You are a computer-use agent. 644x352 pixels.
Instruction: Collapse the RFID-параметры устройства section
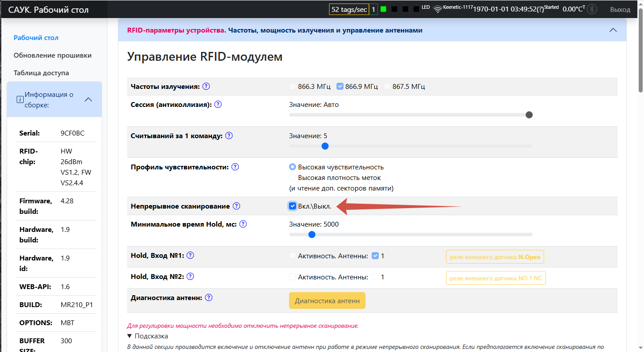pyautogui.click(x=613, y=30)
